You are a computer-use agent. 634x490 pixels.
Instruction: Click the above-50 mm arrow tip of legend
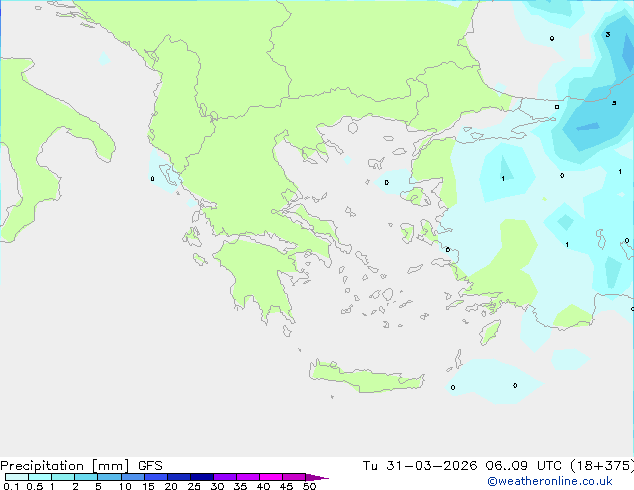317,477
